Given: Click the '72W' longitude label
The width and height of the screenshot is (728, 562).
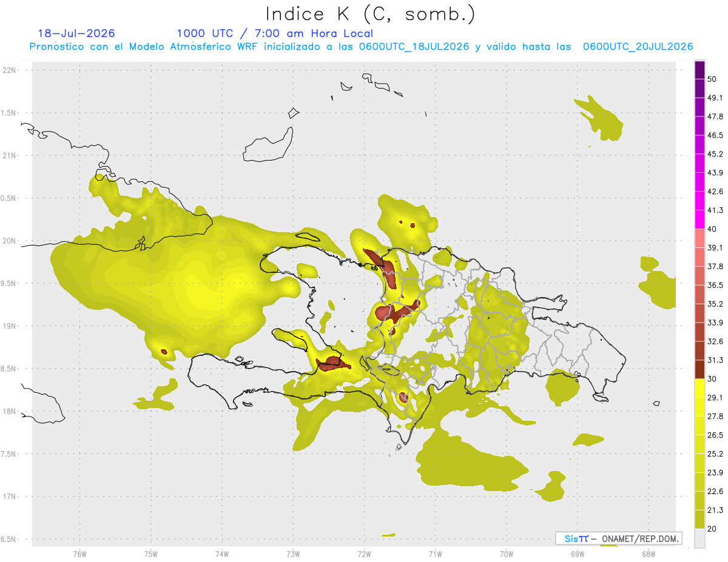Looking at the screenshot, I should 364,554.
